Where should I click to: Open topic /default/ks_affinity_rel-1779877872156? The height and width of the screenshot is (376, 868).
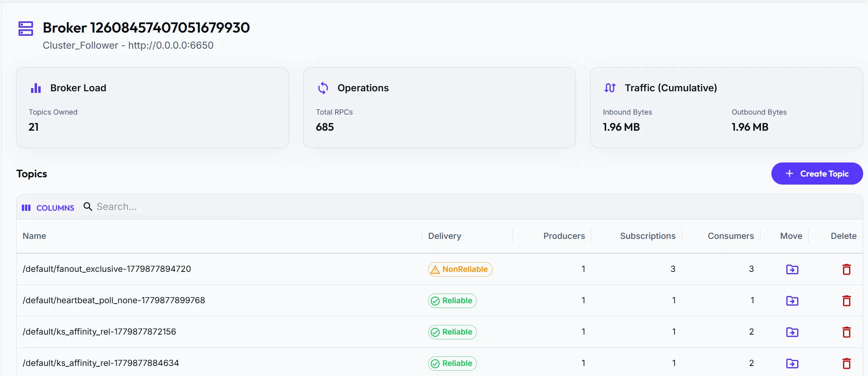pos(99,332)
